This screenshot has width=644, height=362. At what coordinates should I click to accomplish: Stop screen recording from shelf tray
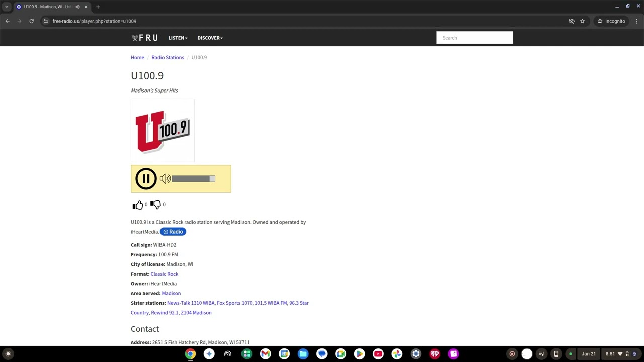(x=512, y=354)
